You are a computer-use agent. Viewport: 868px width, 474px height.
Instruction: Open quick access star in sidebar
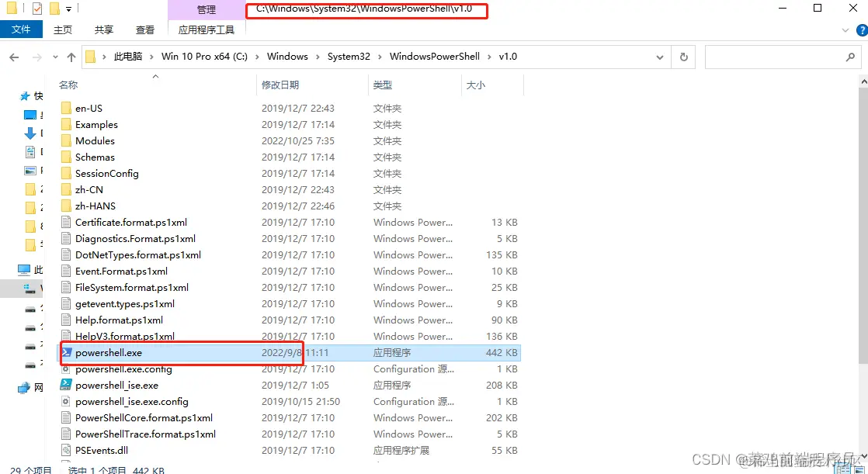point(25,96)
